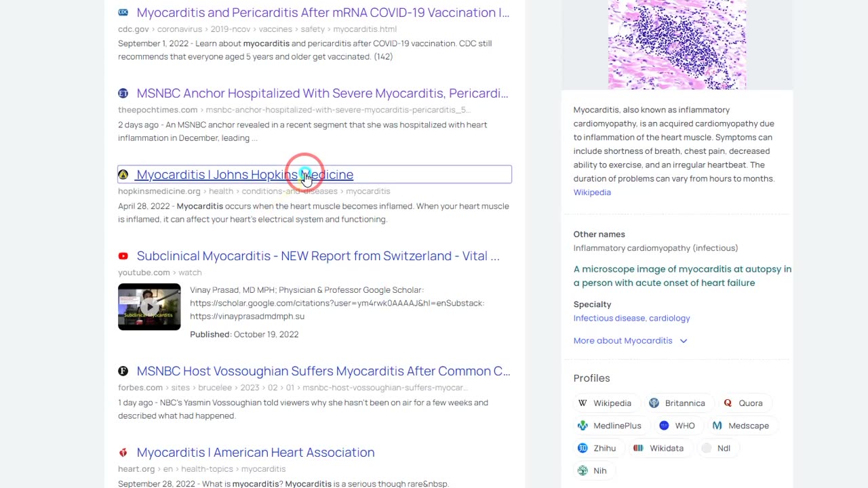Click the YouTube favicon beside Subclinical Myocarditis

tap(123, 256)
